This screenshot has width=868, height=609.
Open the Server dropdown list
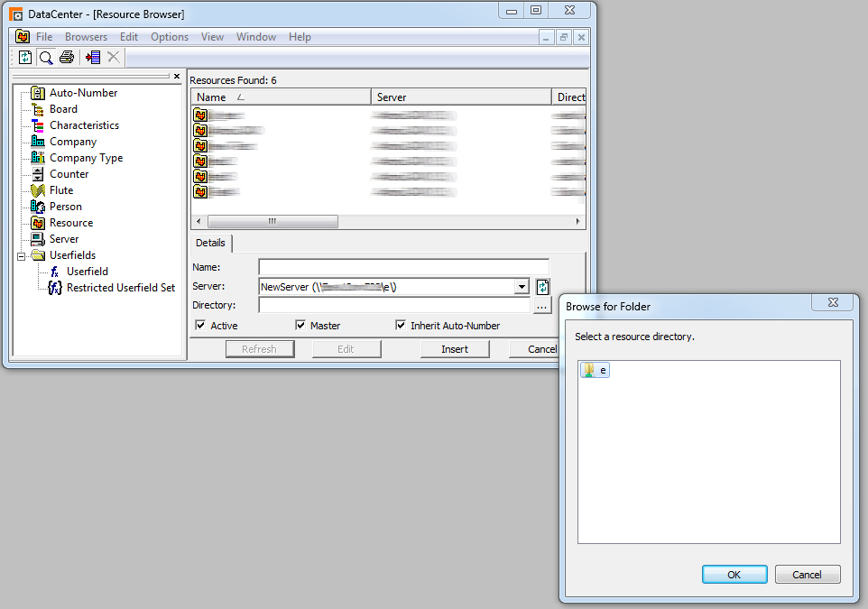pos(521,286)
